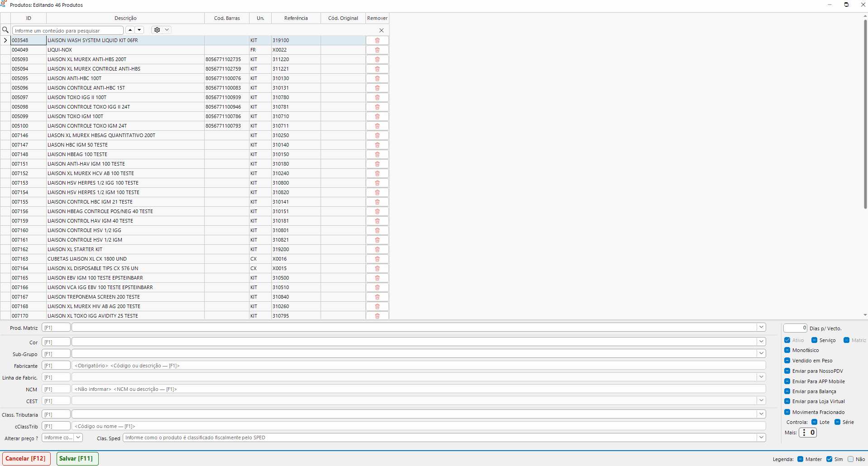
Task: Delete the LIQUI-NOX product row
Action: coord(377,50)
